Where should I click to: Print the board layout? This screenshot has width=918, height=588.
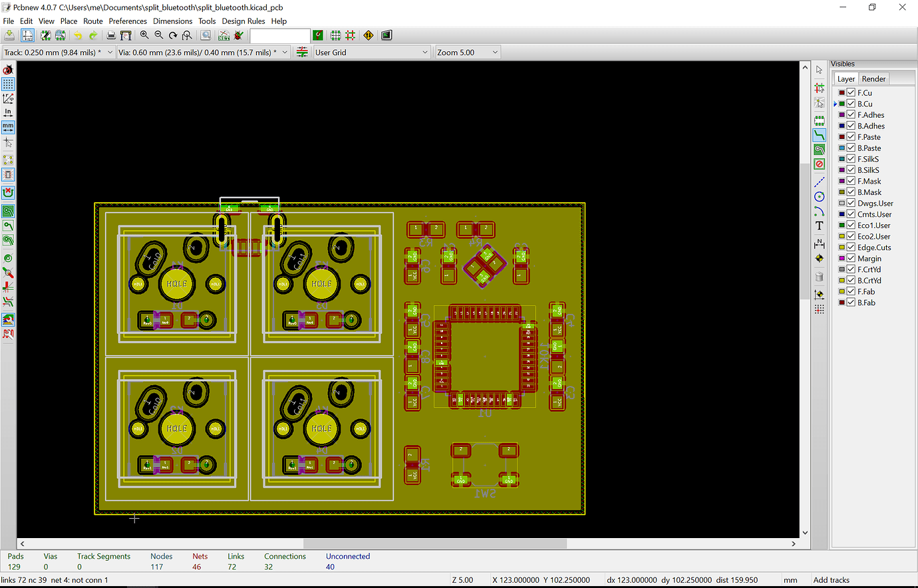pyautogui.click(x=110, y=35)
